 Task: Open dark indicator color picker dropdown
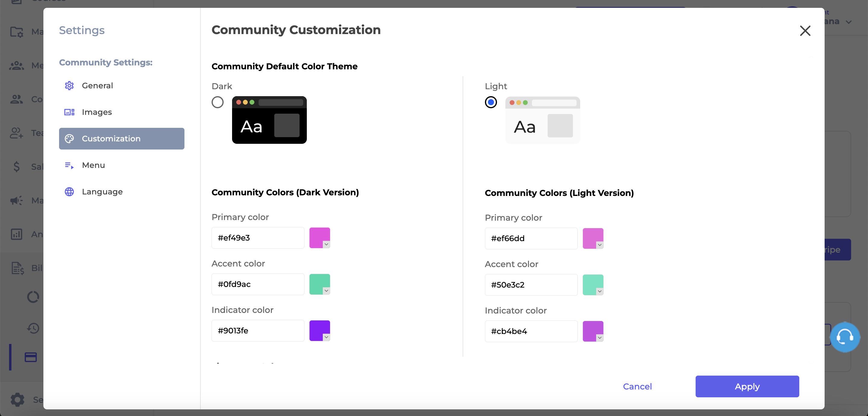[x=326, y=337]
